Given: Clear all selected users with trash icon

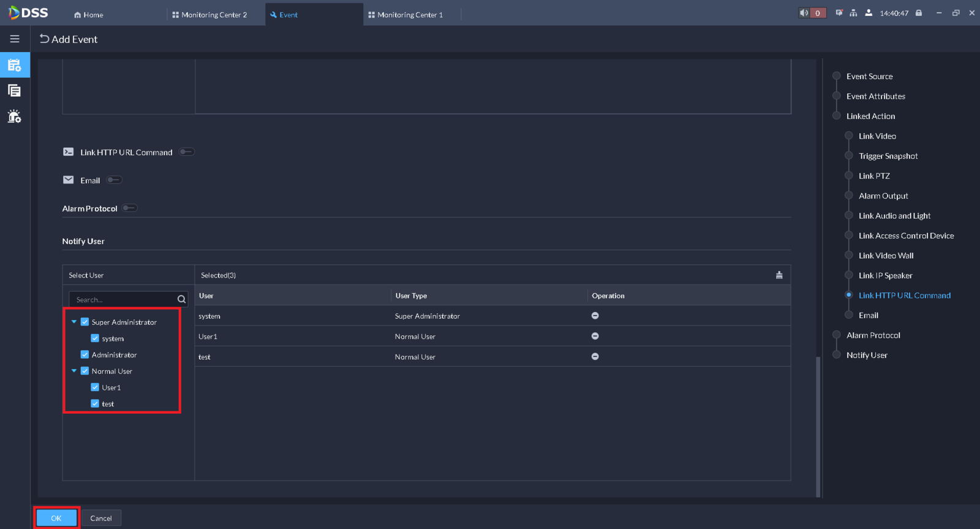Looking at the screenshot, I should [x=779, y=275].
